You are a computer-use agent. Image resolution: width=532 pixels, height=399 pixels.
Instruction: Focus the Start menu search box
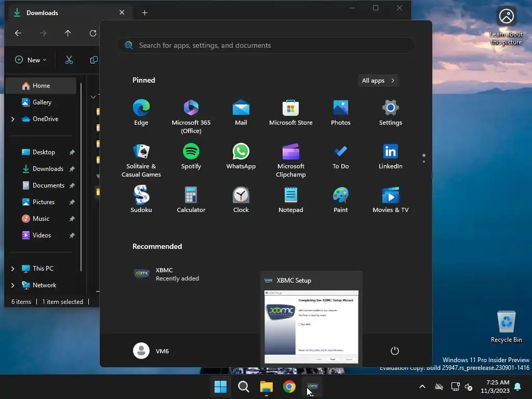point(266,45)
